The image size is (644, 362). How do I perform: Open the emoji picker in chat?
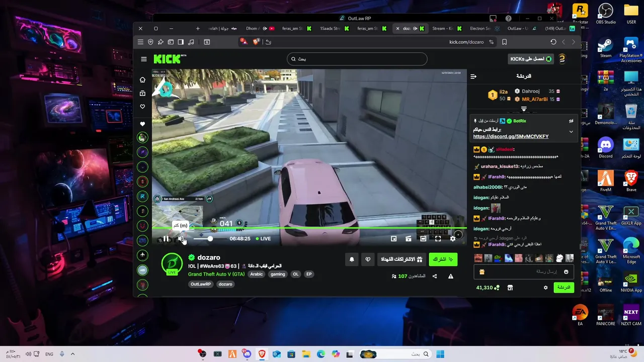click(x=566, y=272)
